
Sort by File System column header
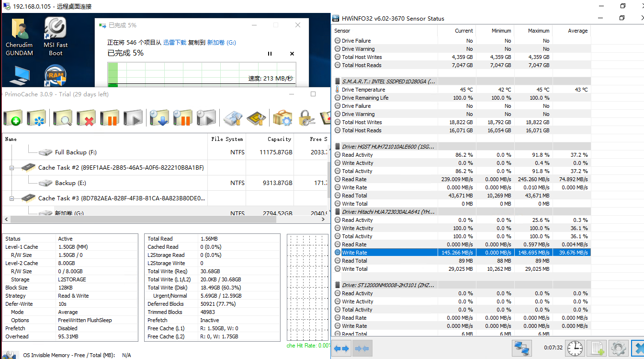click(227, 139)
